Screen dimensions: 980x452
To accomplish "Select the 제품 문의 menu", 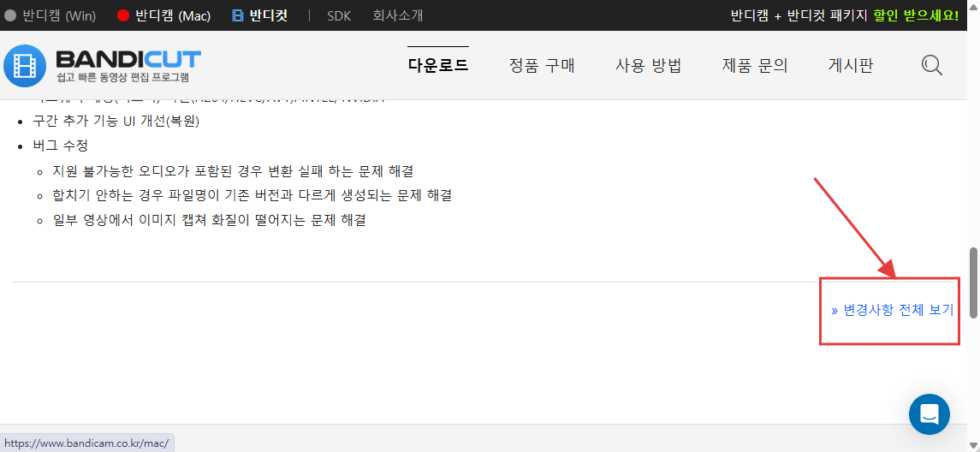I will [x=754, y=65].
